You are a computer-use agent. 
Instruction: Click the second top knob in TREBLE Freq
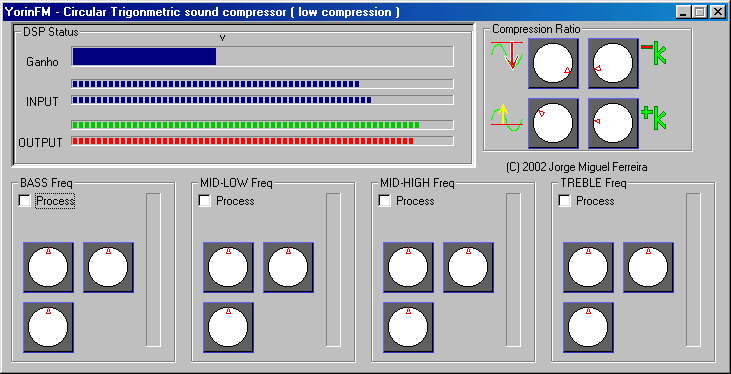[x=648, y=267]
